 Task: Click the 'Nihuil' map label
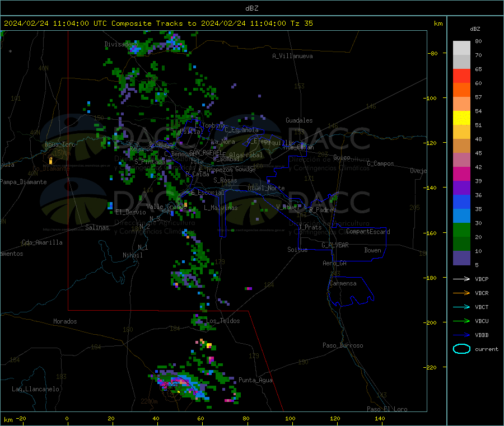click(132, 255)
